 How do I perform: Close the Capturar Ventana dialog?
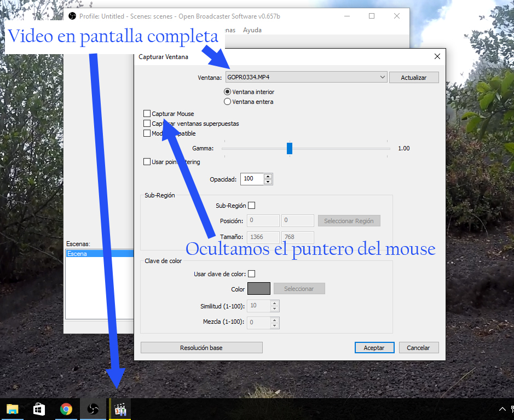(x=437, y=56)
